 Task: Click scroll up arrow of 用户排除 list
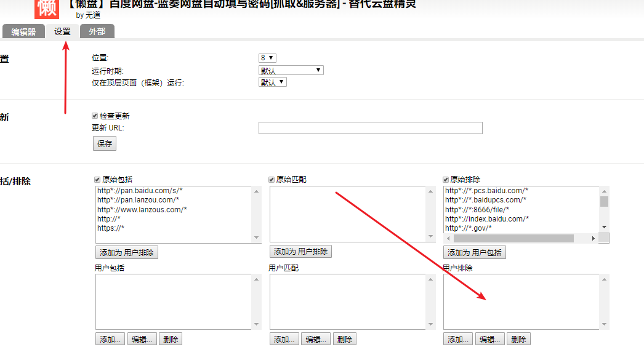pos(604,279)
